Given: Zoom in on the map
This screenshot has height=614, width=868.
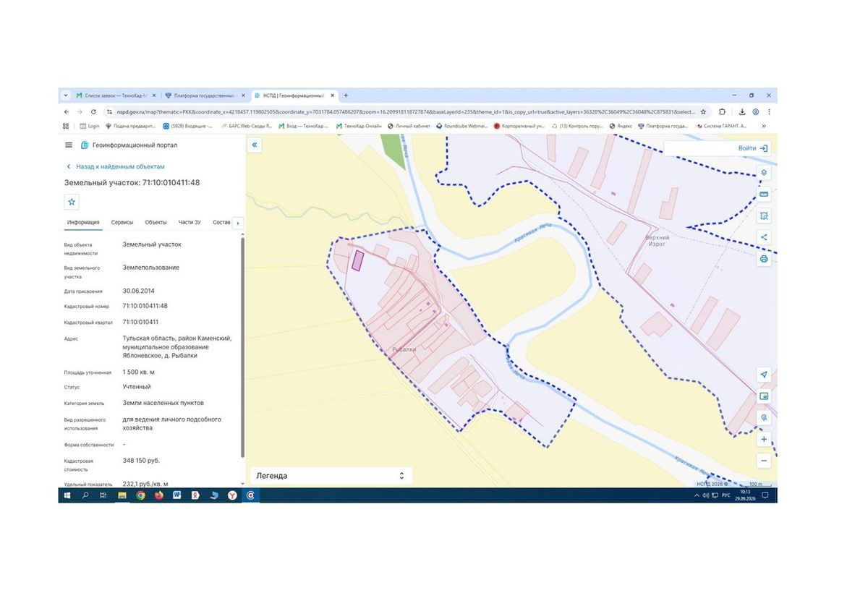Looking at the screenshot, I should click(x=763, y=439).
